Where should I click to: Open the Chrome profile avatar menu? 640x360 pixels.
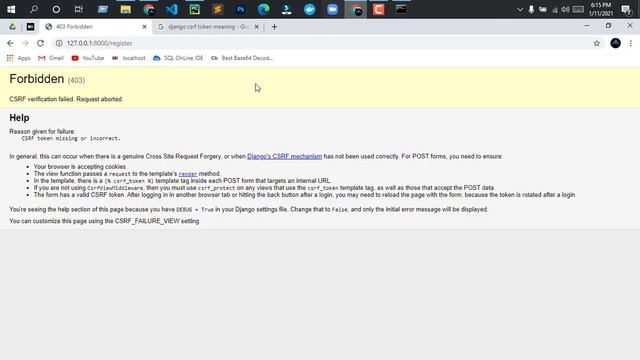point(616,43)
